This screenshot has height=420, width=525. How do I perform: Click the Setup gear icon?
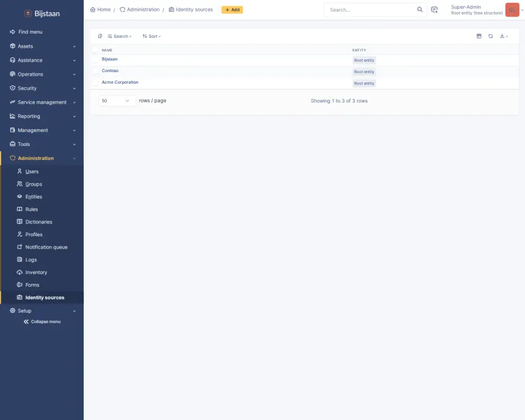point(12,311)
